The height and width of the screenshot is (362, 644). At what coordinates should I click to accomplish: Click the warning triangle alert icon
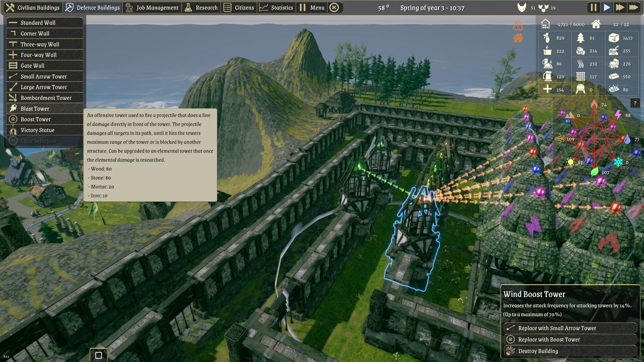[518, 25]
